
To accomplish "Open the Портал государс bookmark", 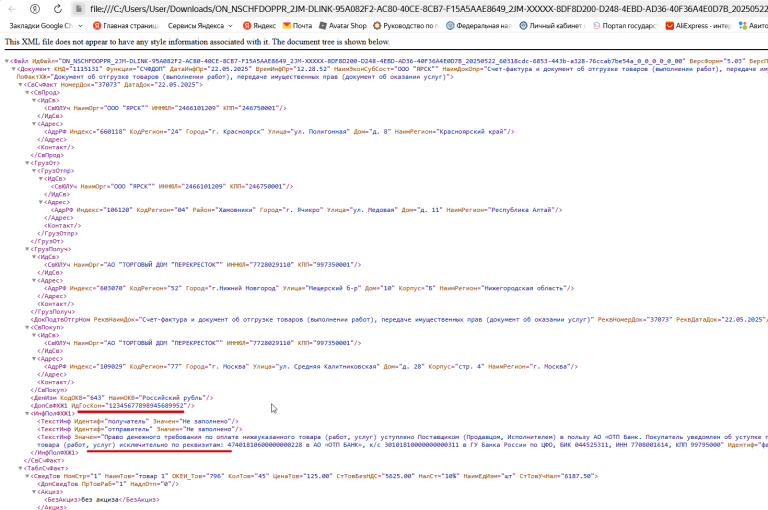I will pyautogui.click(x=625, y=25).
